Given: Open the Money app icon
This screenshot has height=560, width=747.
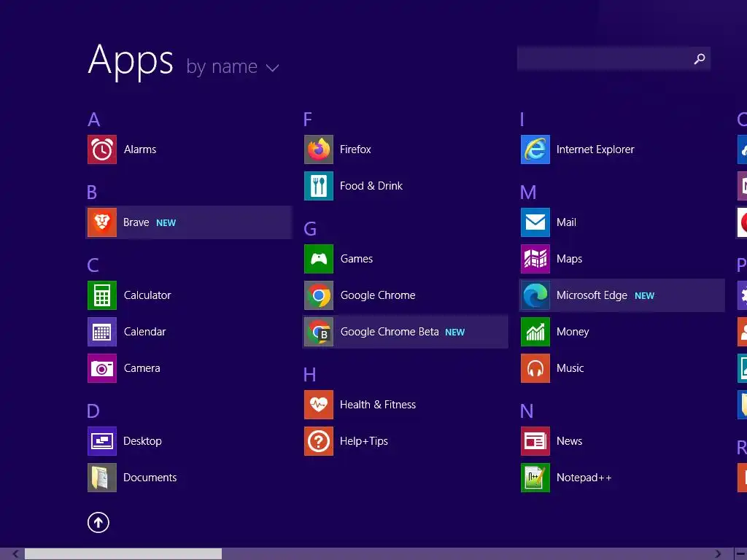Looking at the screenshot, I should 535,332.
